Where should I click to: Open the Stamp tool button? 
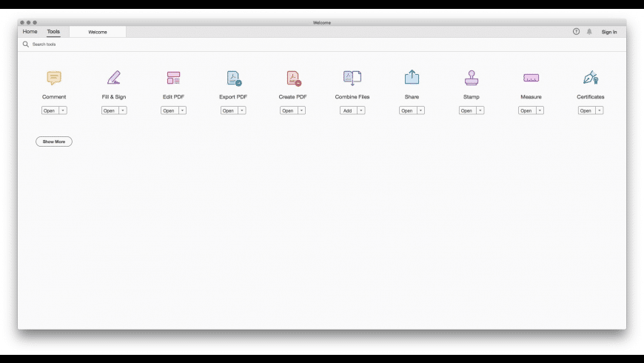click(x=467, y=110)
